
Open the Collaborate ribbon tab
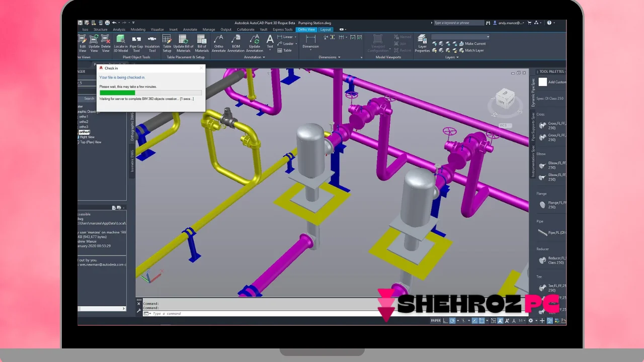click(246, 30)
